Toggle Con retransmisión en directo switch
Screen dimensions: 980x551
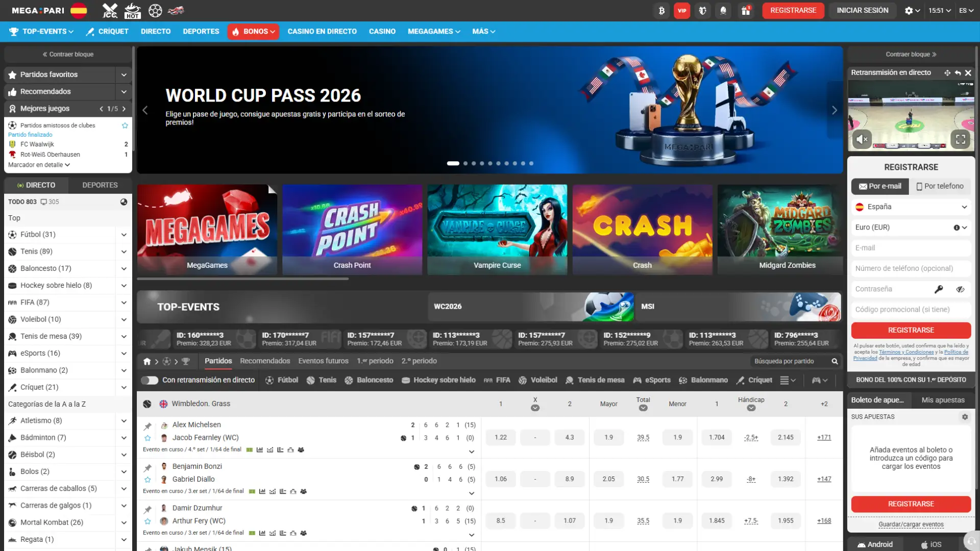150,380
